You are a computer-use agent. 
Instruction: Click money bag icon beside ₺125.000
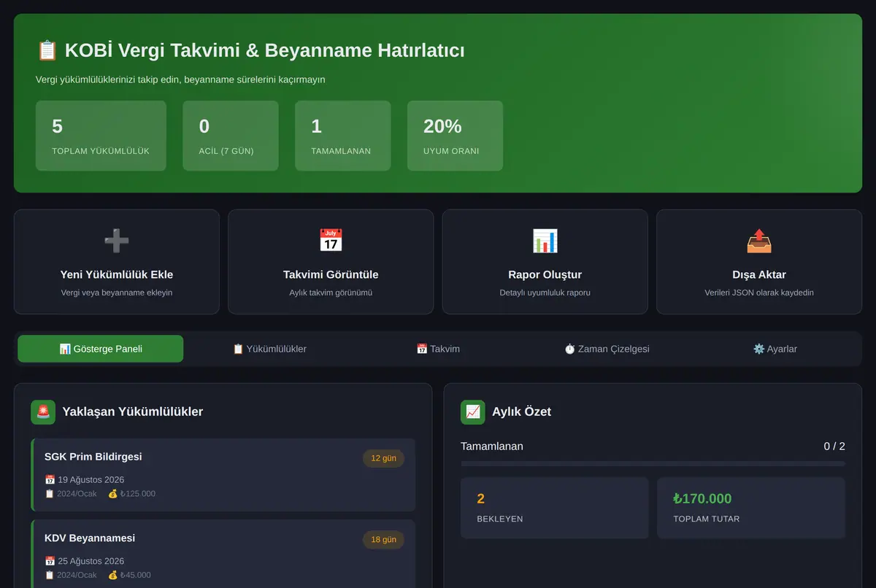tap(112, 494)
